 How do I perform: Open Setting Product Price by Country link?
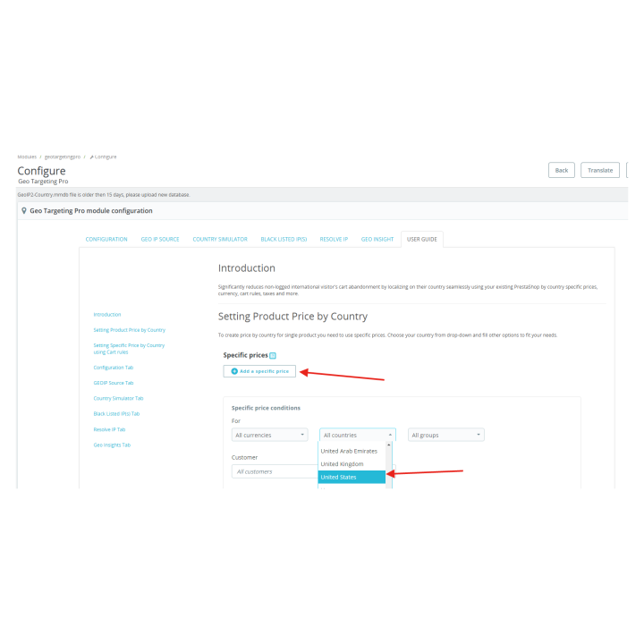(130, 330)
